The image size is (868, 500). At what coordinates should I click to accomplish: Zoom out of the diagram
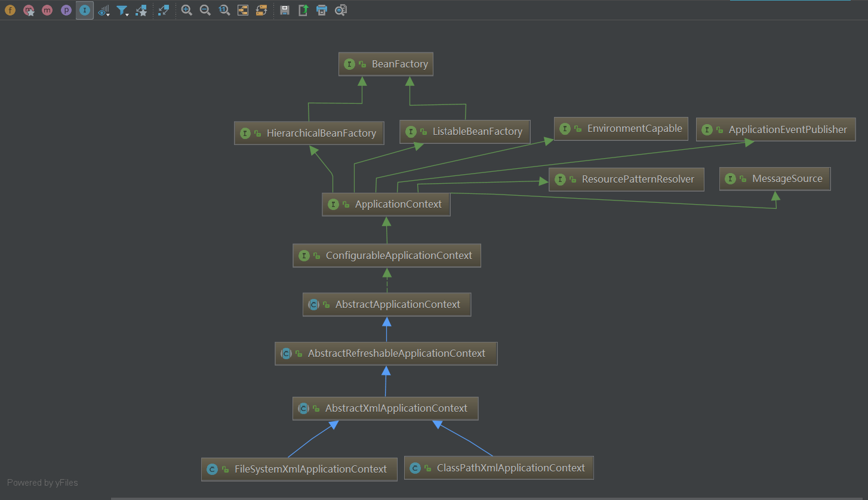click(205, 10)
